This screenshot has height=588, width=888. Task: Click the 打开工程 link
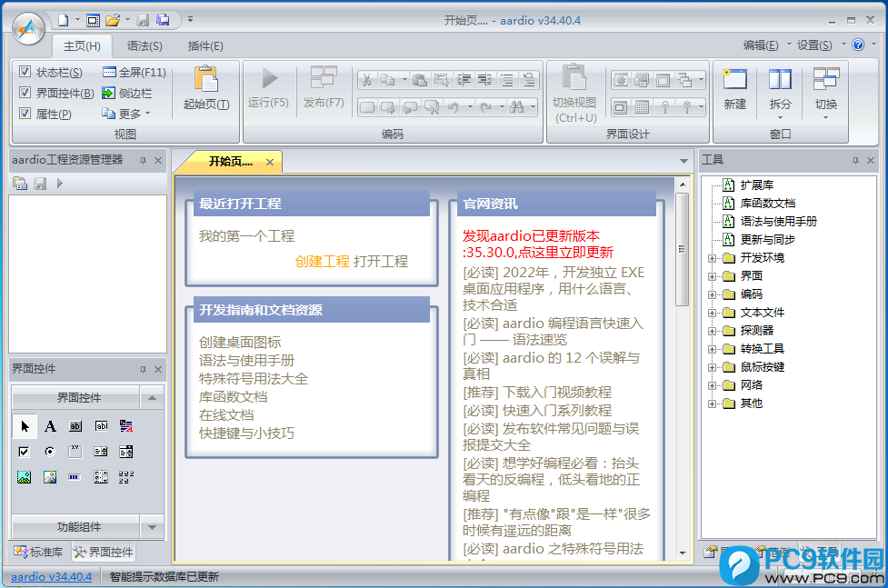click(381, 261)
